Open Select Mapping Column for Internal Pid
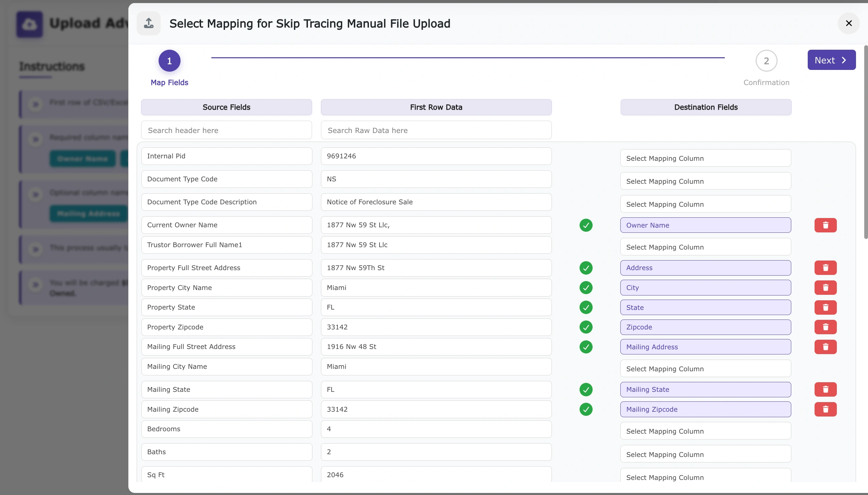868x495 pixels. [706, 158]
